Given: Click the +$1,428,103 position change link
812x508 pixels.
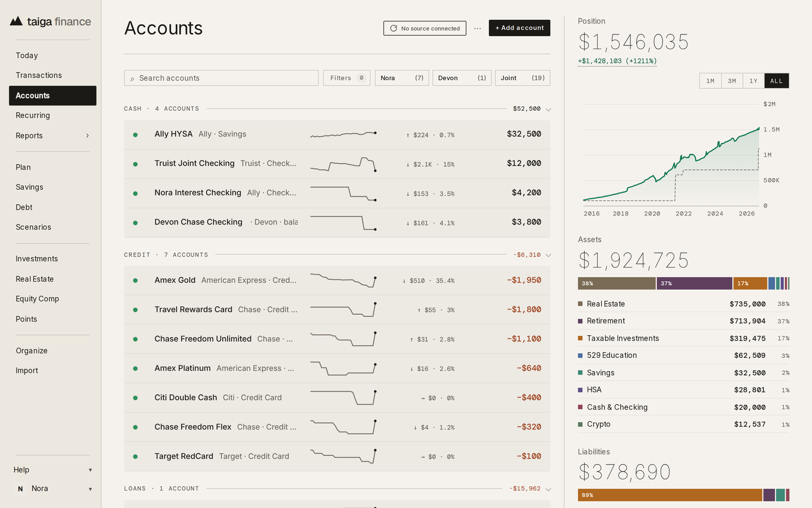Looking at the screenshot, I should (x=617, y=61).
